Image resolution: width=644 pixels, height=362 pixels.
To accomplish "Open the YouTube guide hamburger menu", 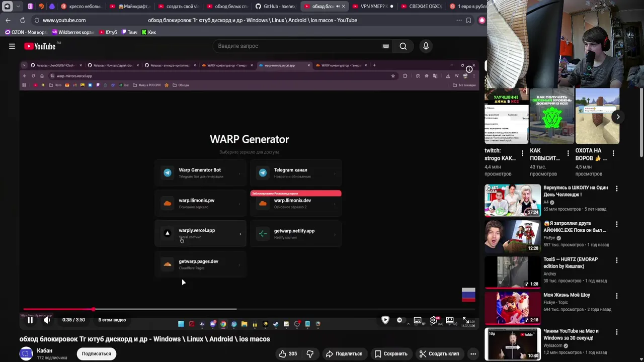I will click(12, 46).
